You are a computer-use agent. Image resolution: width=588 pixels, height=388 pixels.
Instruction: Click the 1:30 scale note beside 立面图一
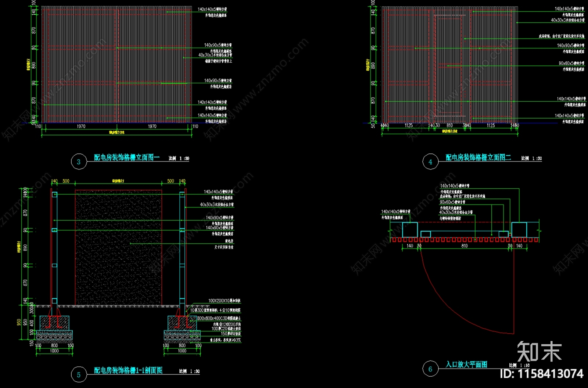pyautogui.click(x=179, y=159)
